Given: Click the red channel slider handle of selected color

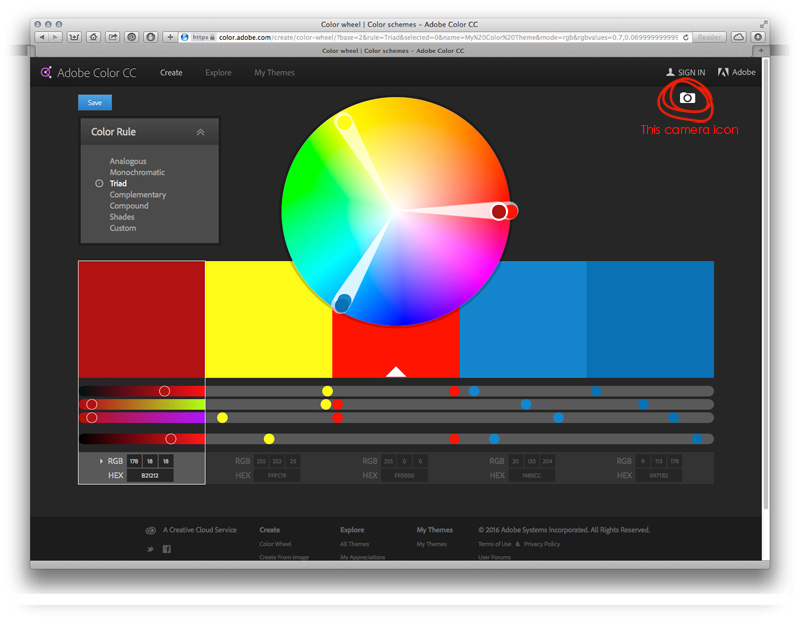Looking at the screenshot, I should (164, 391).
